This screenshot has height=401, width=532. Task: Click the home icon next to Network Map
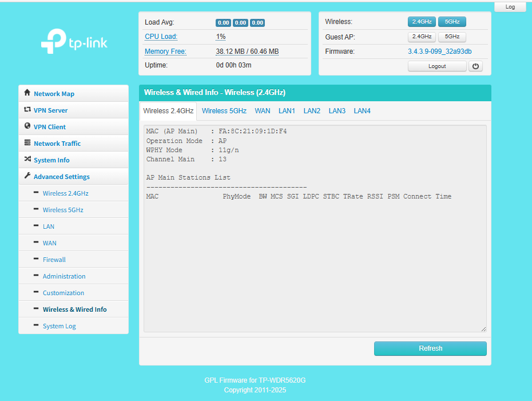(27, 93)
